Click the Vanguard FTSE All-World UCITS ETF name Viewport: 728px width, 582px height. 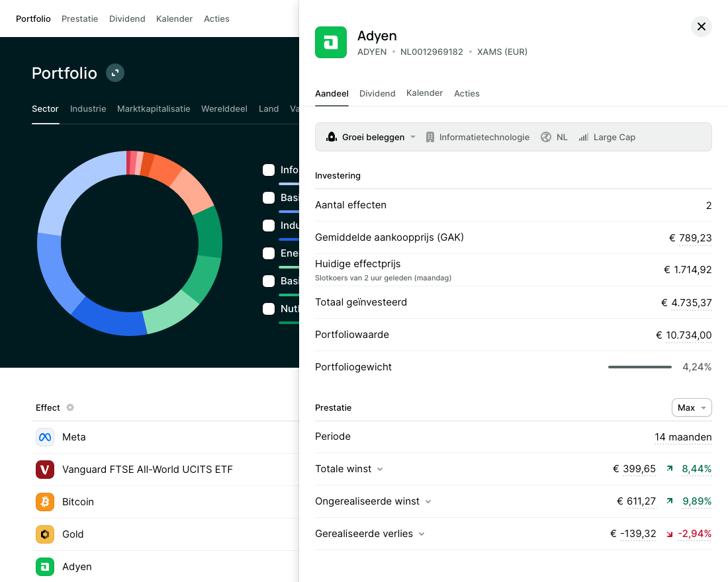tap(147, 470)
